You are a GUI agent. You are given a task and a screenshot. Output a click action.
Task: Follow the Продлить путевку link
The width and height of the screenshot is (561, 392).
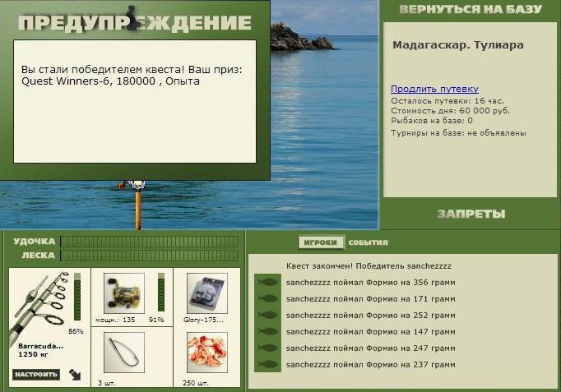(434, 89)
